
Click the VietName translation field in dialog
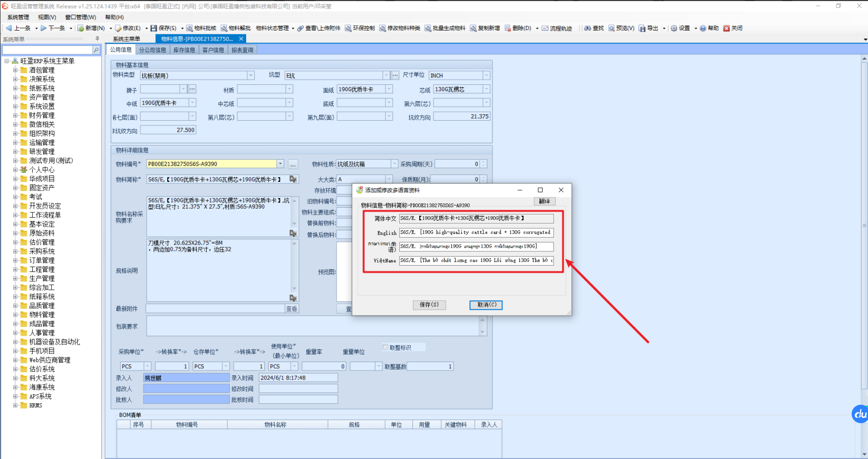pos(476,260)
